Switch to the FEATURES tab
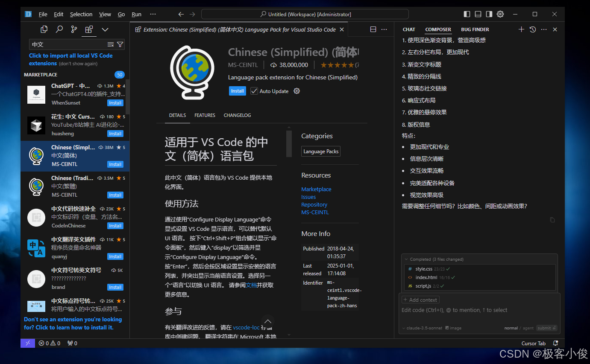Screen dimensions: 590x364 click(205, 115)
